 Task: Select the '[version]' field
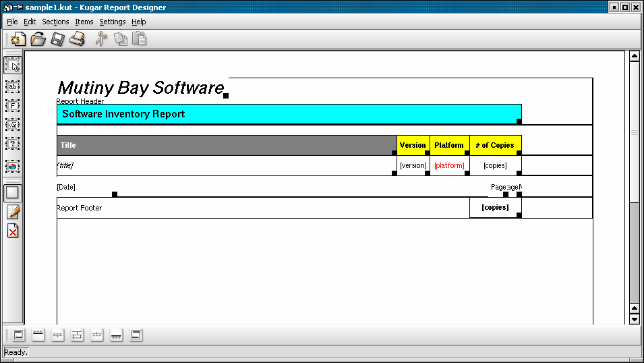(413, 166)
